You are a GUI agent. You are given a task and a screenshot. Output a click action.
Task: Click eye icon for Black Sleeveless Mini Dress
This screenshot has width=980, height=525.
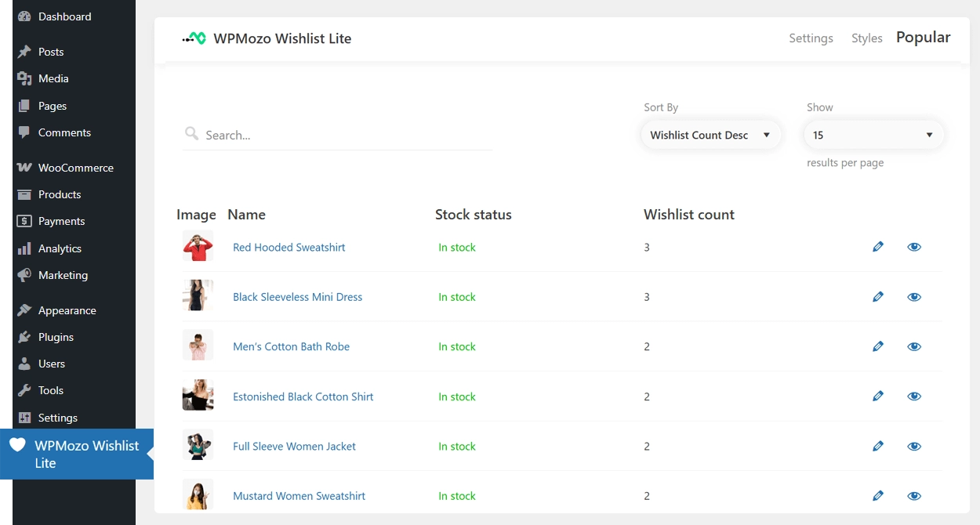point(914,297)
